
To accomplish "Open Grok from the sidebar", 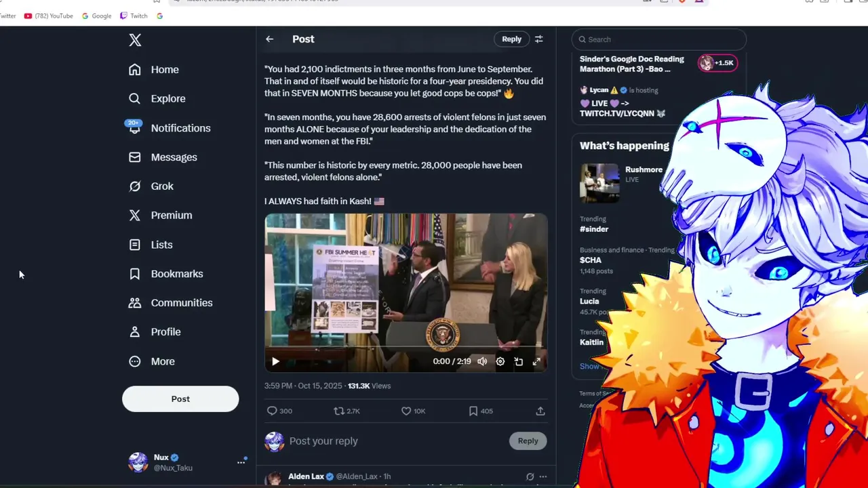I will click(x=151, y=186).
